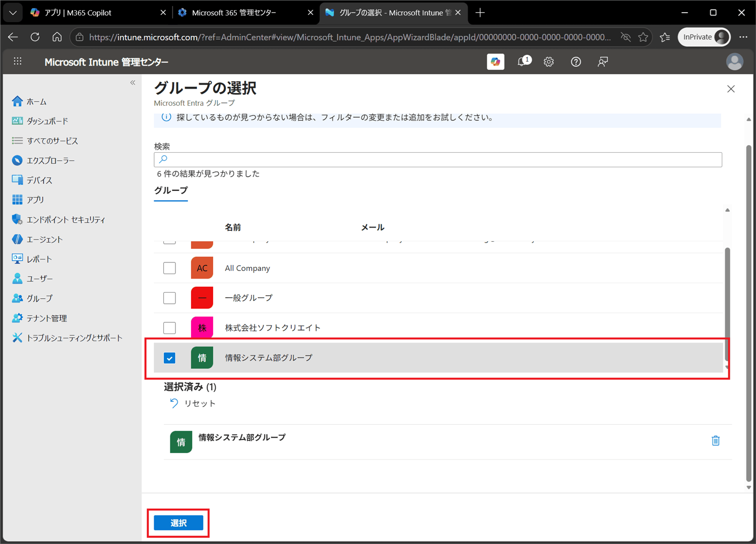This screenshot has height=544, width=756.
Task: Open ダッシュボード in the sidebar
Action: (x=47, y=121)
